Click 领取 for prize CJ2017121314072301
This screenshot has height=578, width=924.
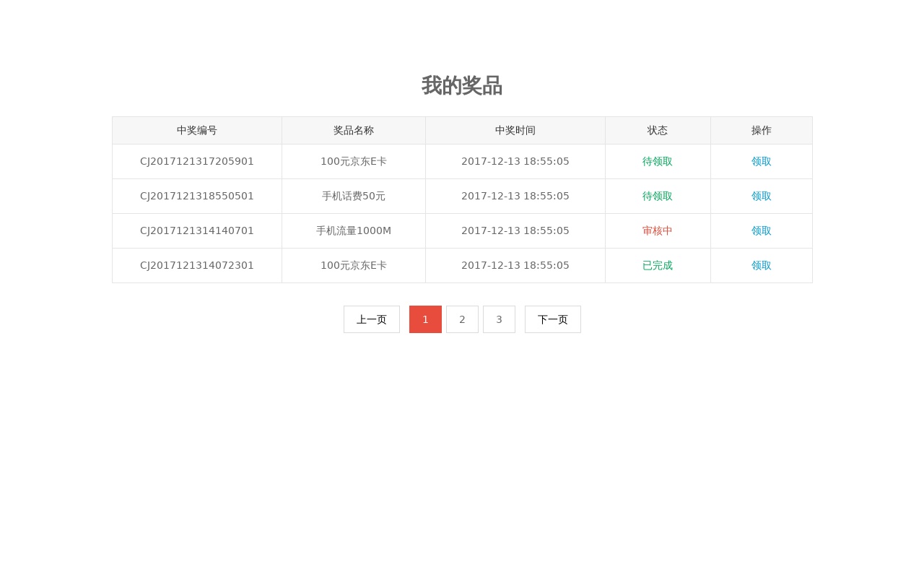(761, 266)
